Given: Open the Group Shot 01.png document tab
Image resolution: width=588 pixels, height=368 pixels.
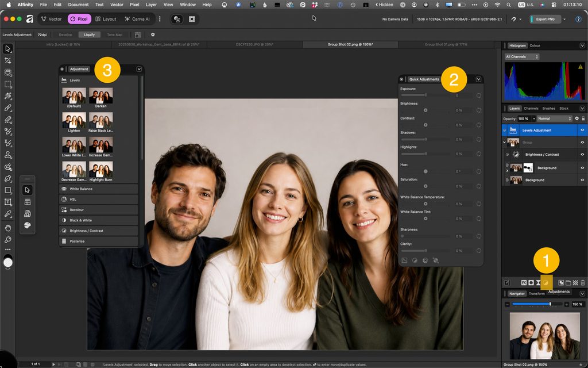Looking at the screenshot, I should (446, 44).
